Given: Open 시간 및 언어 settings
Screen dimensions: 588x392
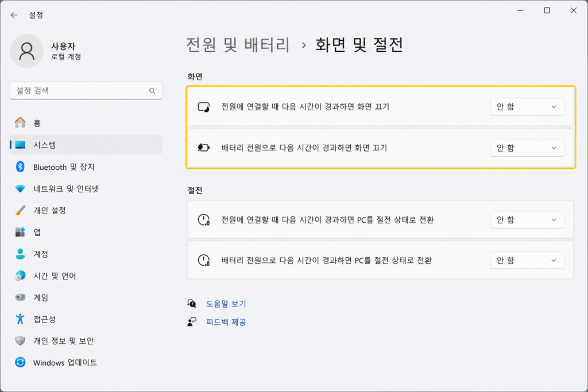Looking at the screenshot, I should pyautogui.click(x=86, y=275).
